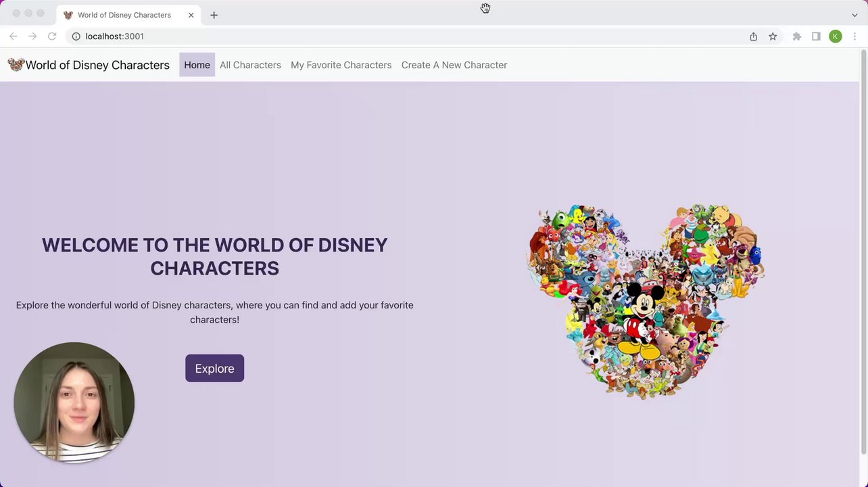Bookmark this page with the star icon
The height and width of the screenshot is (487, 868).
coord(773,37)
